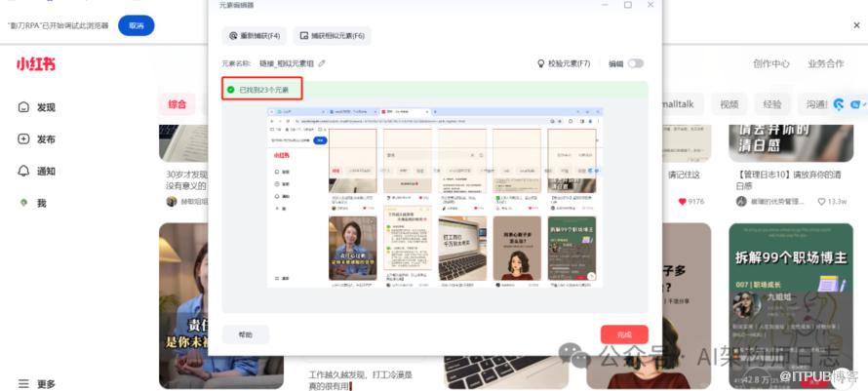This screenshot has width=868, height=391.
Task: Click the 我 profile avatar icon
Action: (x=24, y=203)
